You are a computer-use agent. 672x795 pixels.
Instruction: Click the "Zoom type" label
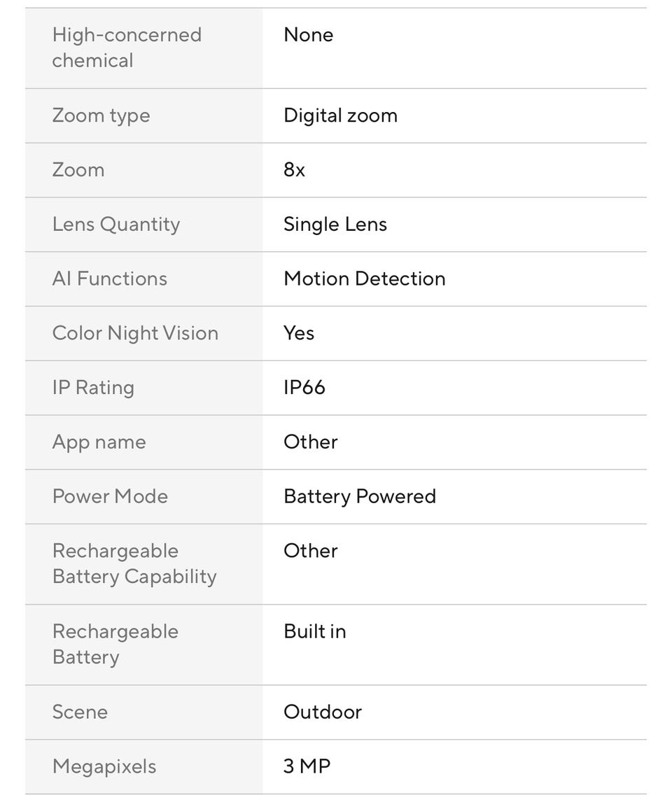coord(101,115)
